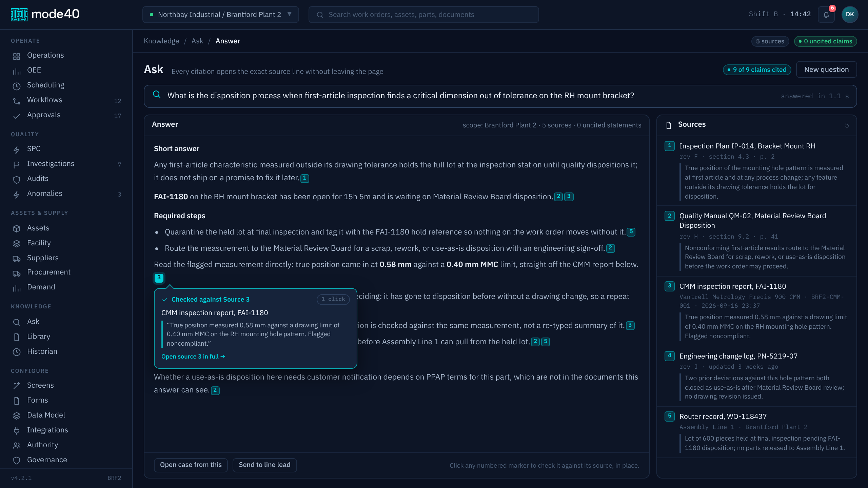Image resolution: width=868 pixels, height=488 pixels.
Task: Click the 9 of 9 claims cited badge
Action: (x=757, y=70)
